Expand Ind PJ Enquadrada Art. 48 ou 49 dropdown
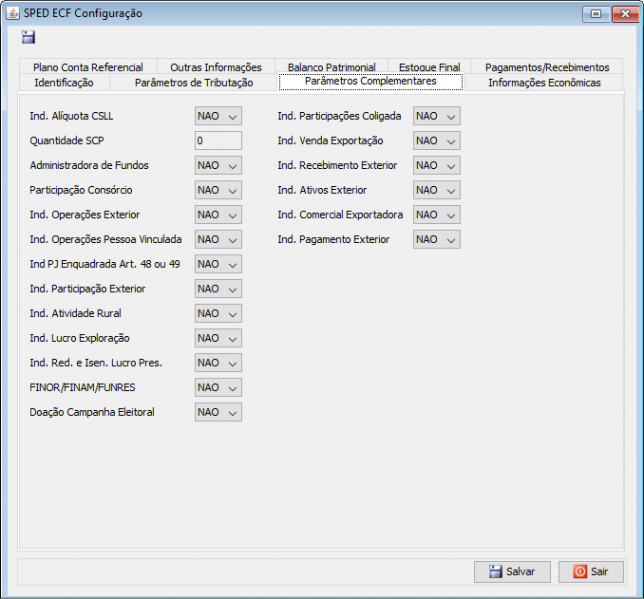The image size is (644, 599). pyautogui.click(x=218, y=264)
